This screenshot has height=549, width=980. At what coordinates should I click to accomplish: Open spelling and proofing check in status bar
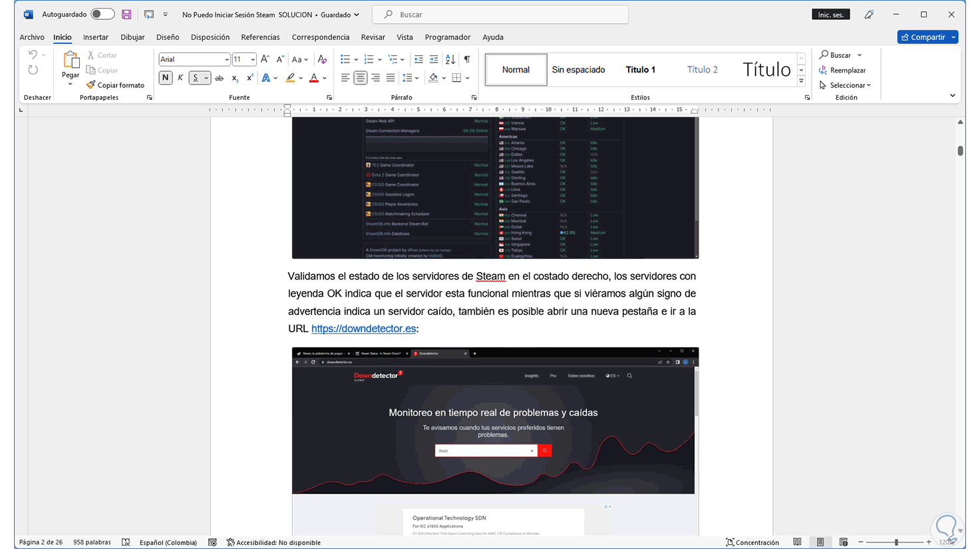click(x=126, y=542)
